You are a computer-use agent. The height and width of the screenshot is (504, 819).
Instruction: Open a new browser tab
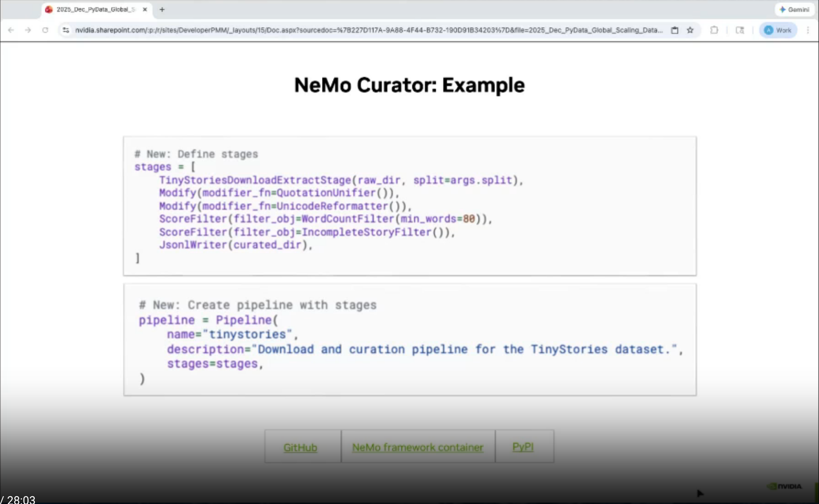(x=162, y=9)
